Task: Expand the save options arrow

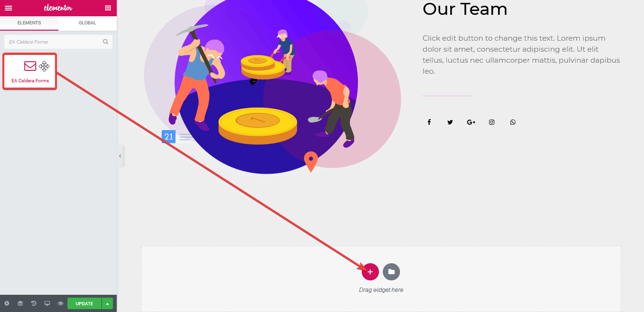Action: (x=108, y=303)
